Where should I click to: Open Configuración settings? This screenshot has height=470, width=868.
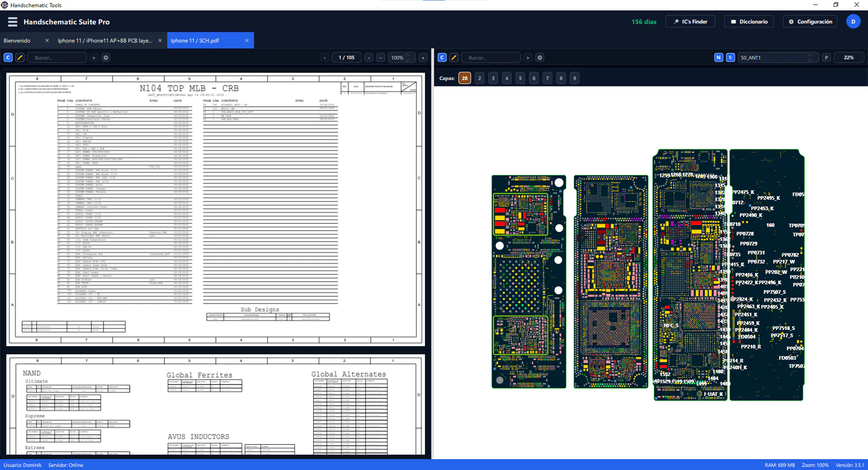pyautogui.click(x=810, y=22)
